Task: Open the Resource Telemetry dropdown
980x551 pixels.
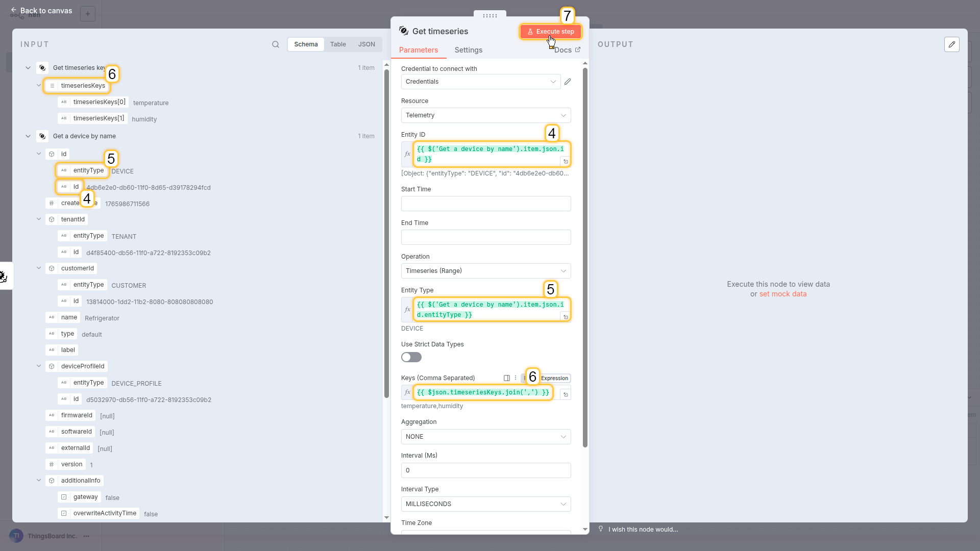Action: [485, 115]
